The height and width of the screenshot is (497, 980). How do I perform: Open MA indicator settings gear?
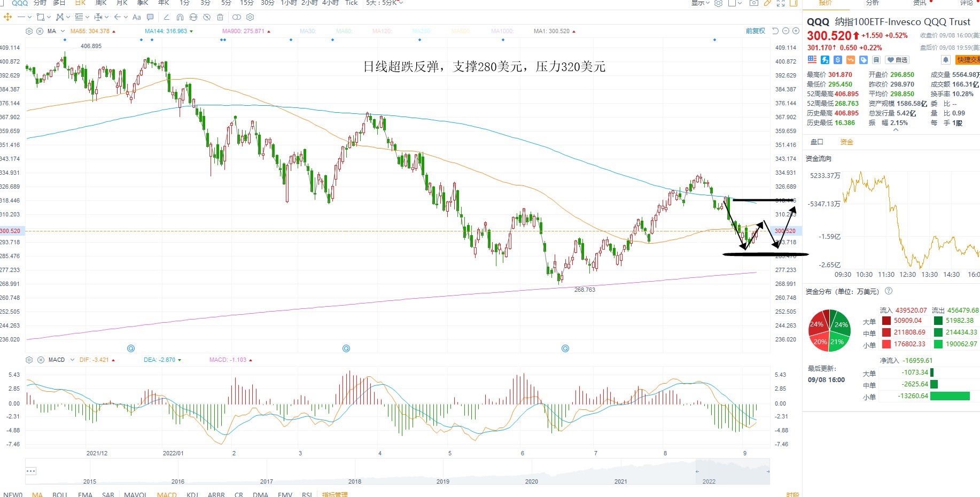[x=29, y=31]
